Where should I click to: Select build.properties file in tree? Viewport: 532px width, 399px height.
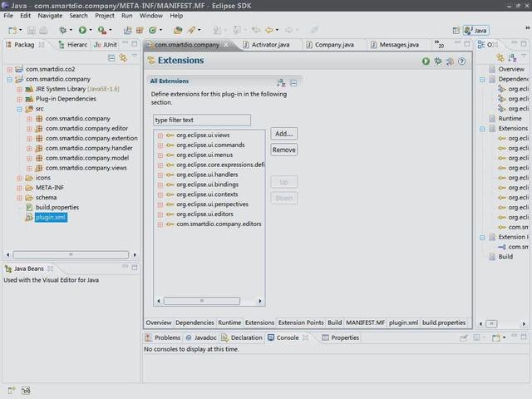[57, 207]
